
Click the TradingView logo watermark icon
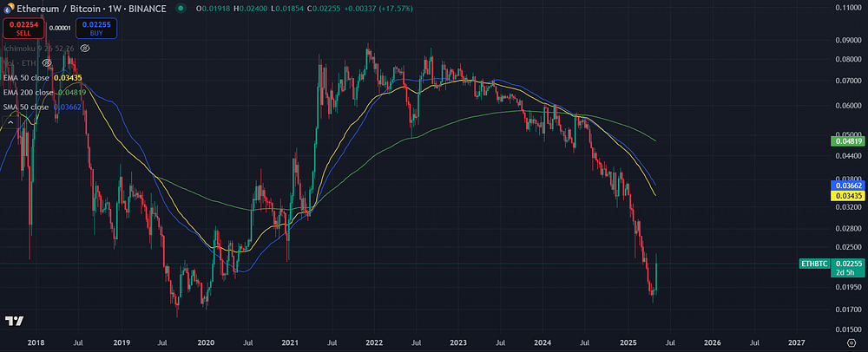[15, 321]
